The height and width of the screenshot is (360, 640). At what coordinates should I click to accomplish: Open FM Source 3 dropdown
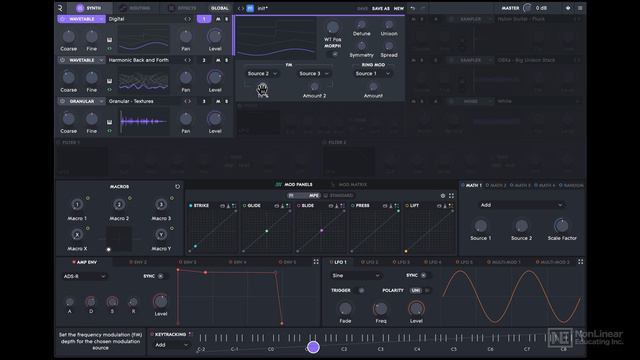pyautogui.click(x=314, y=73)
